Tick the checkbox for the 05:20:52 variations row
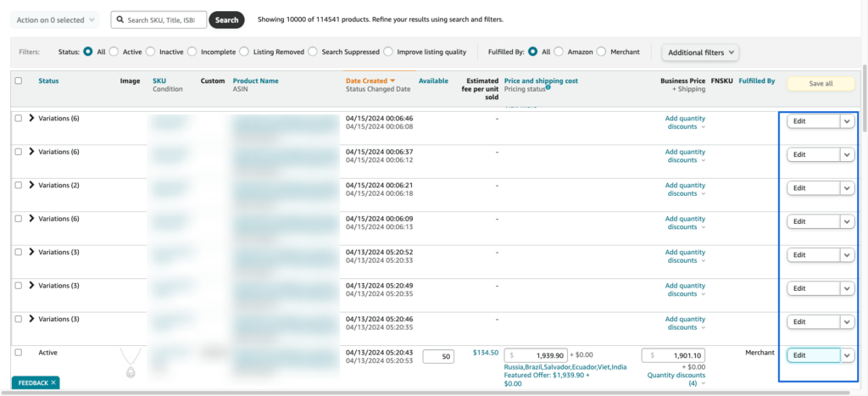868x396 pixels. click(19, 252)
